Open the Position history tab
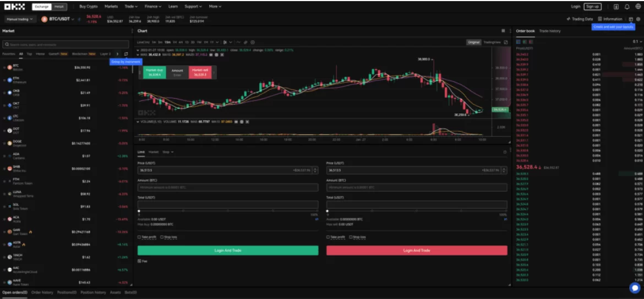This screenshot has height=299, width=644. (x=93, y=292)
